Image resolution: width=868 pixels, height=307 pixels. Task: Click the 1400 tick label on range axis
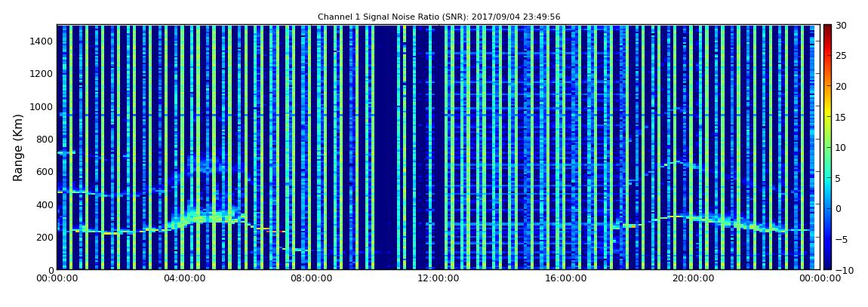[42, 41]
